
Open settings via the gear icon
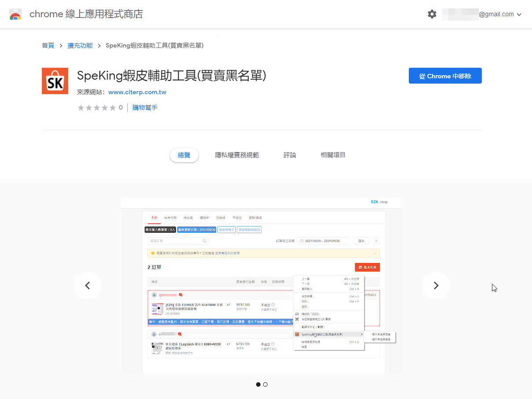tap(432, 14)
